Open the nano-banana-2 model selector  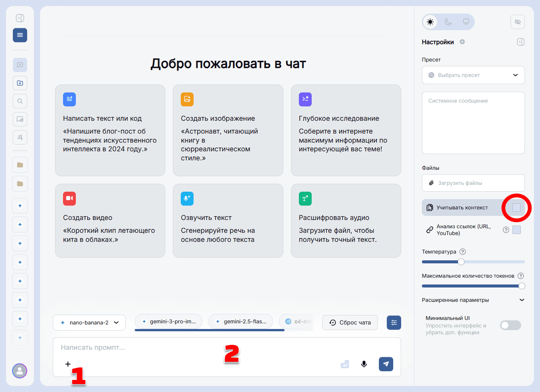pyautogui.click(x=89, y=323)
